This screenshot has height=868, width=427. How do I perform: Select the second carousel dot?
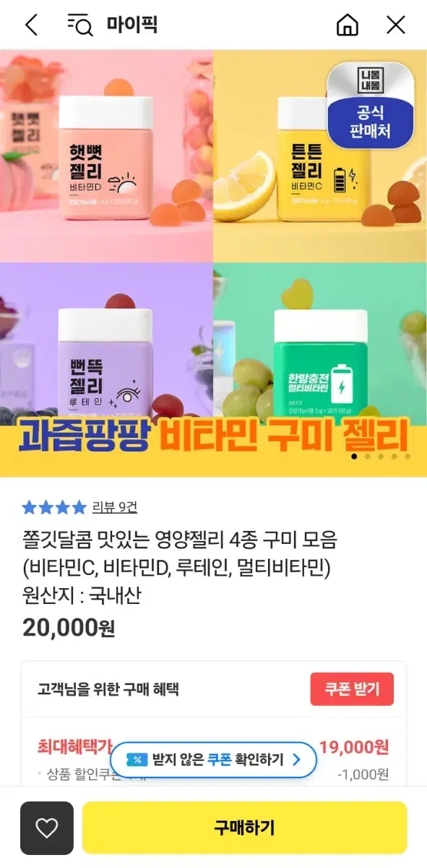click(x=368, y=456)
